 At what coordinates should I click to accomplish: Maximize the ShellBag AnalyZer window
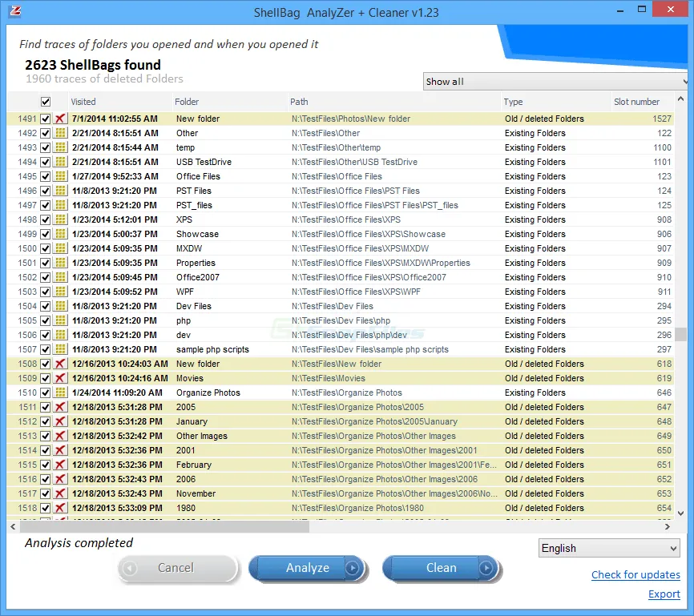642,10
